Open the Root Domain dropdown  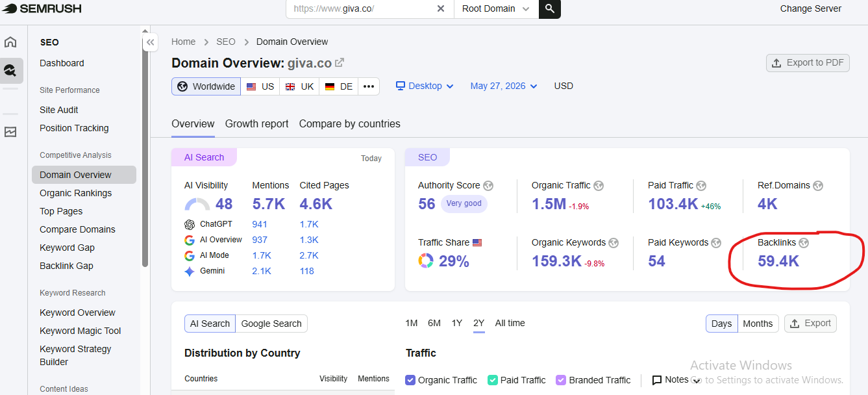(x=496, y=8)
